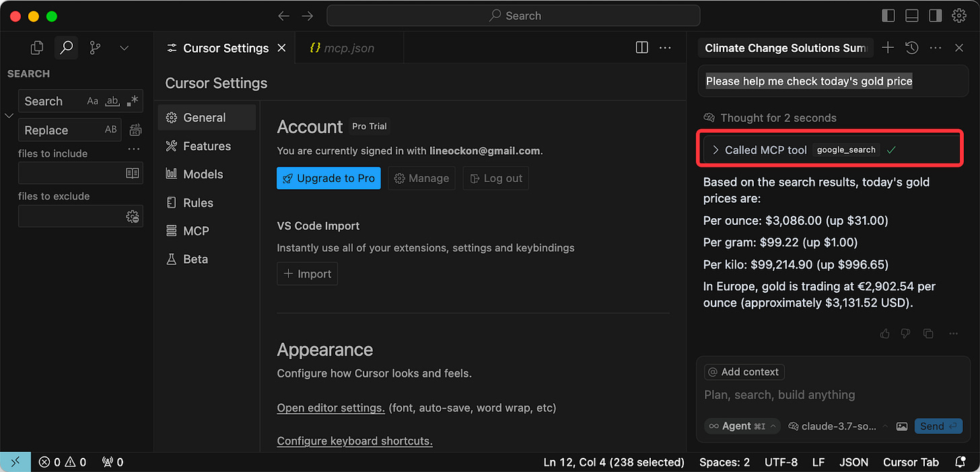The image size is (980, 472).
Task: Toggle Match Whole Word (ab) option
Action: click(x=112, y=101)
